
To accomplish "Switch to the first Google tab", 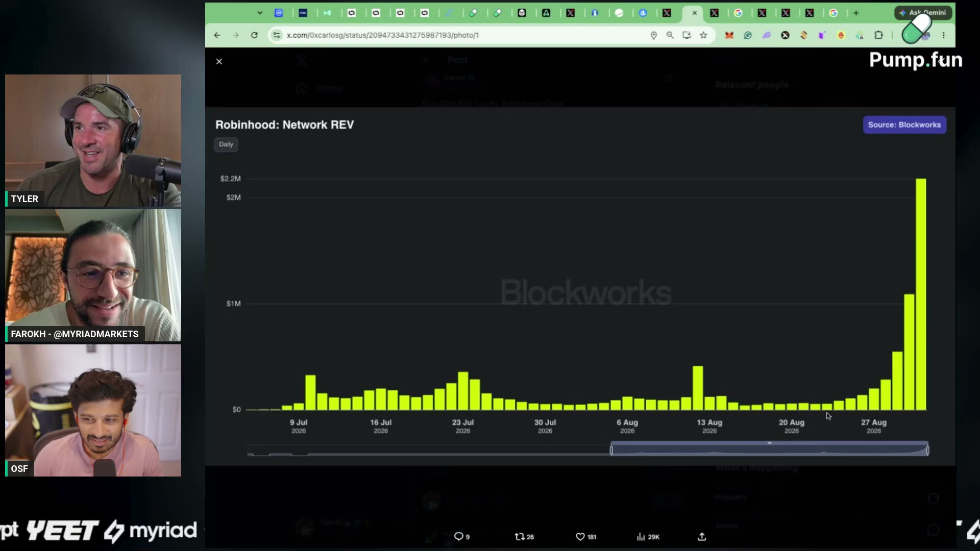I will pyautogui.click(x=738, y=13).
